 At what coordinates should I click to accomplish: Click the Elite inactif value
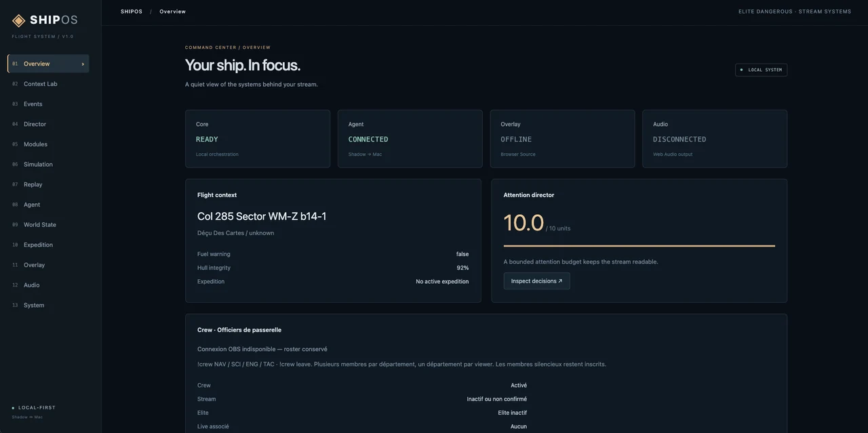pyautogui.click(x=513, y=413)
